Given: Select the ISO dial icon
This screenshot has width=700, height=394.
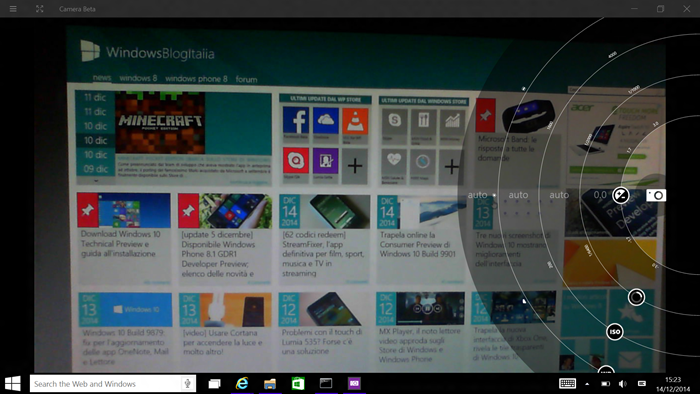Looking at the screenshot, I should (615, 332).
